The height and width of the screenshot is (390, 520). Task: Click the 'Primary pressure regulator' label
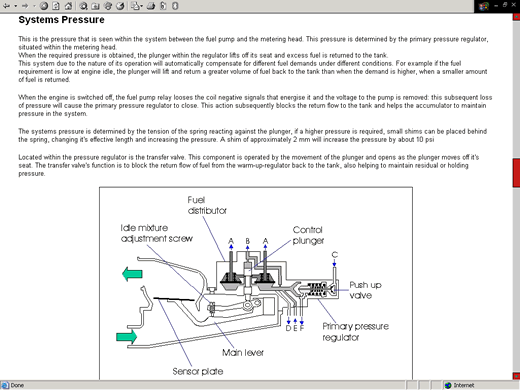pyautogui.click(x=355, y=332)
